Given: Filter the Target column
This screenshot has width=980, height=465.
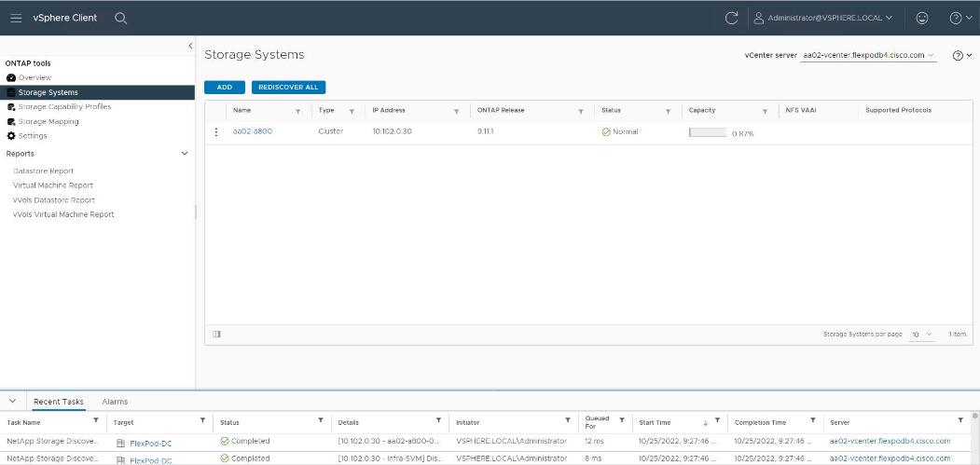Looking at the screenshot, I should [x=202, y=420].
